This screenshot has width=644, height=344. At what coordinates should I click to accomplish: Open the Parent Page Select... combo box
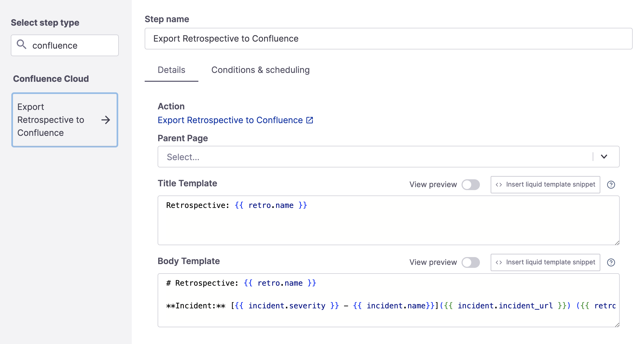point(388,157)
